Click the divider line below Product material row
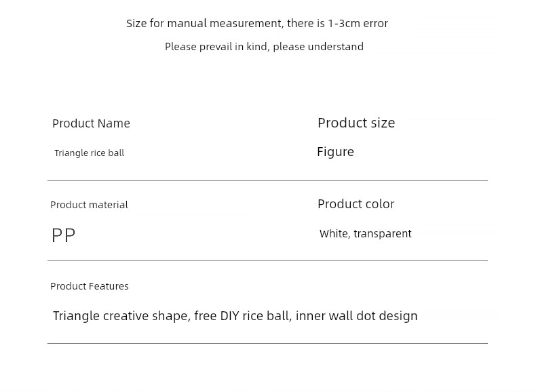Screen dimensions: 536x392 (267, 260)
